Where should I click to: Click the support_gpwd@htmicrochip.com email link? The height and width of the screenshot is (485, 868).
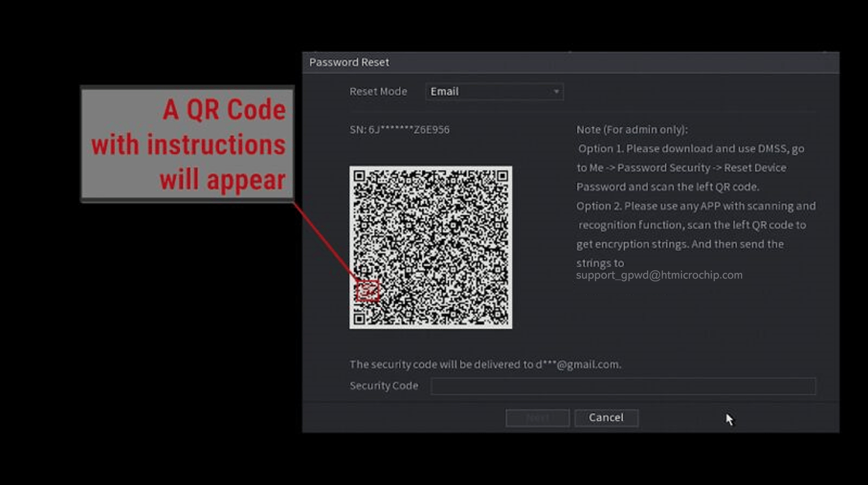659,275
